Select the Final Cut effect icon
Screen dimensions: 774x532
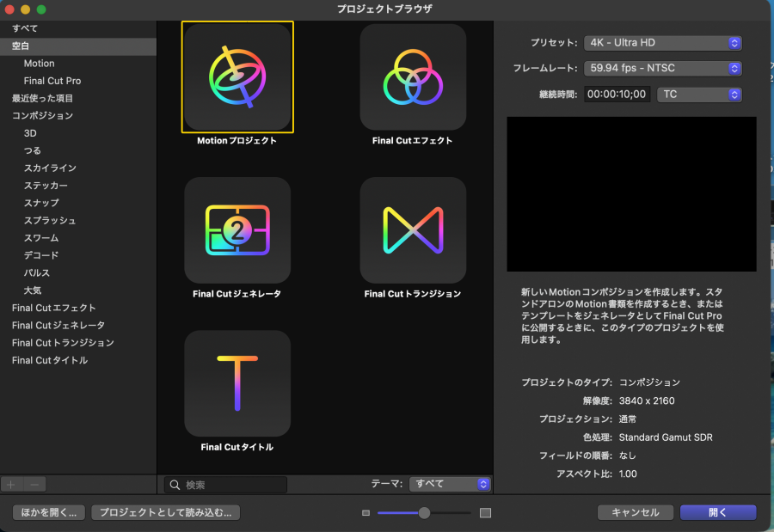[x=413, y=77]
